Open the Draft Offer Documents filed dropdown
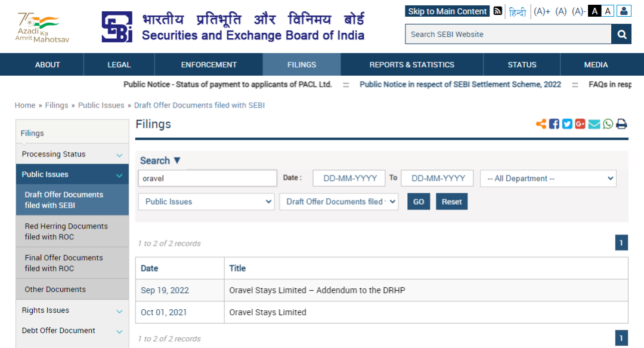 pyautogui.click(x=339, y=202)
